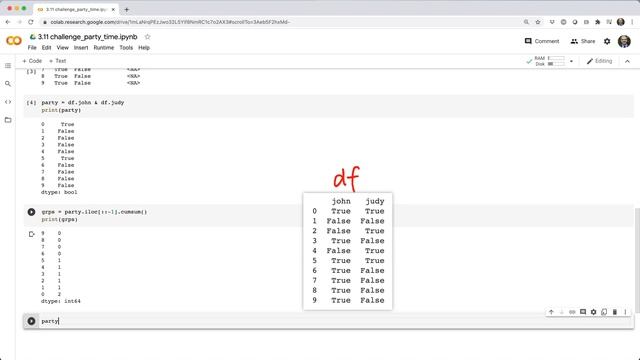640x360 pixels.
Task: Open the Runtime menu
Action: pyautogui.click(x=104, y=48)
